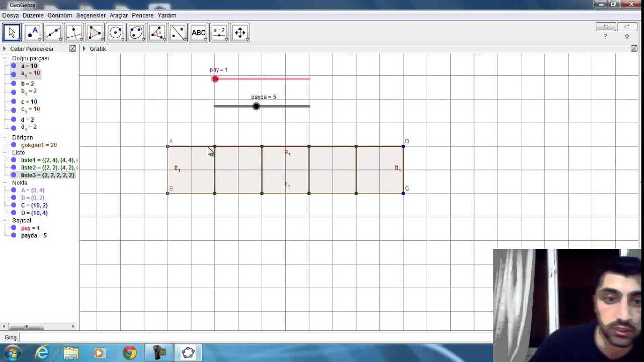The width and height of the screenshot is (644, 362).
Task: Select liste2 entry in algebra list
Action: click(x=48, y=167)
